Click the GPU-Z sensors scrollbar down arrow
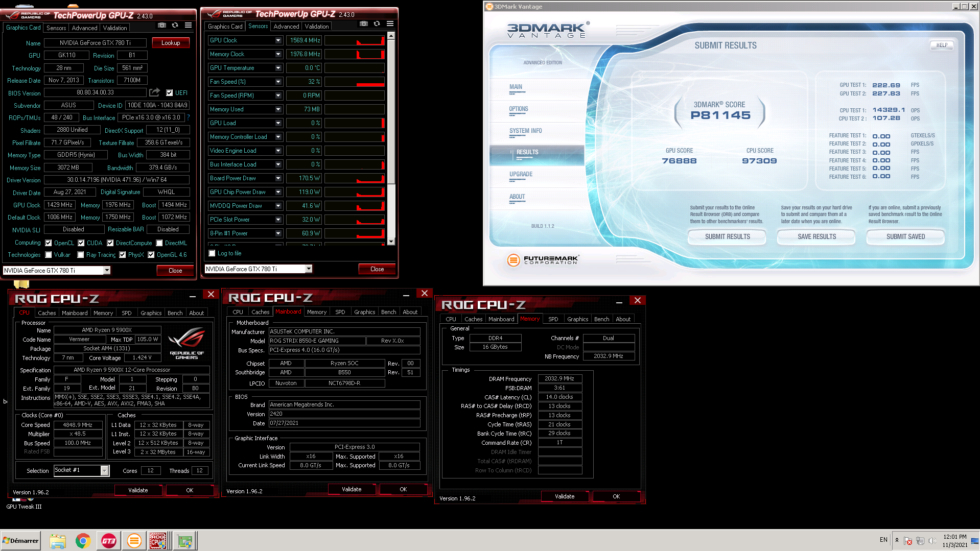The height and width of the screenshot is (551, 980). pyautogui.click(x=391, y=242)
